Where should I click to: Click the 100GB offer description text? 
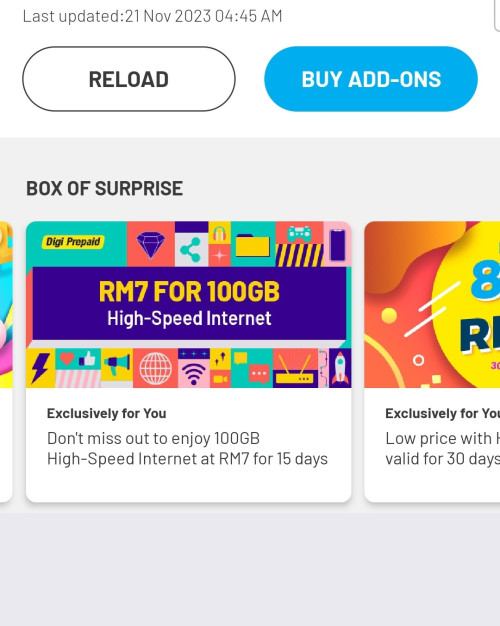point(187,448)
